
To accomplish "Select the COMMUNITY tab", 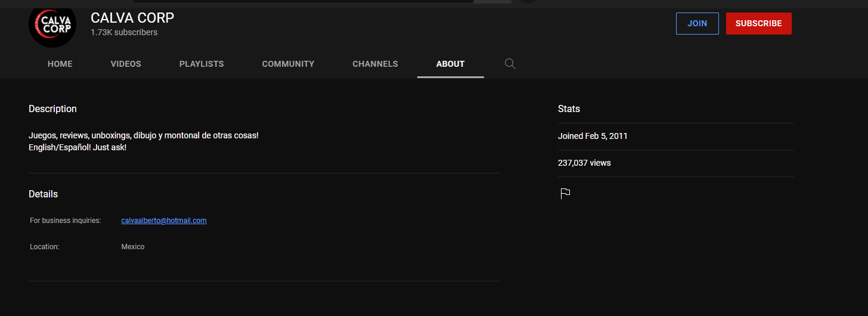I will point(288,64).
